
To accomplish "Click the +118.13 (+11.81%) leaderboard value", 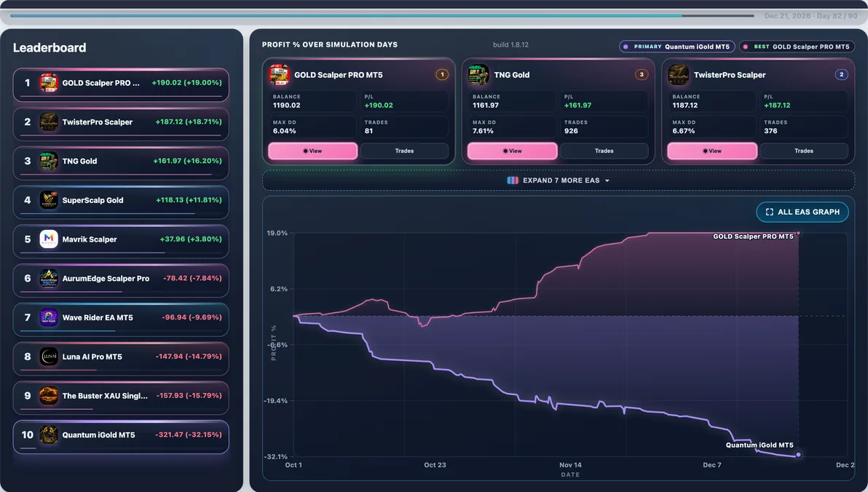I will (x=189, y=200).
